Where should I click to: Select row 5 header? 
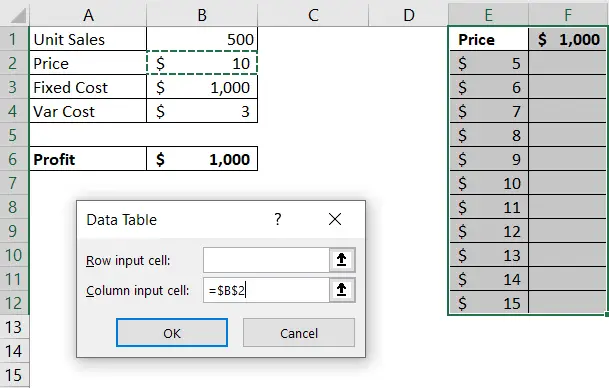(x=13, y=135)
